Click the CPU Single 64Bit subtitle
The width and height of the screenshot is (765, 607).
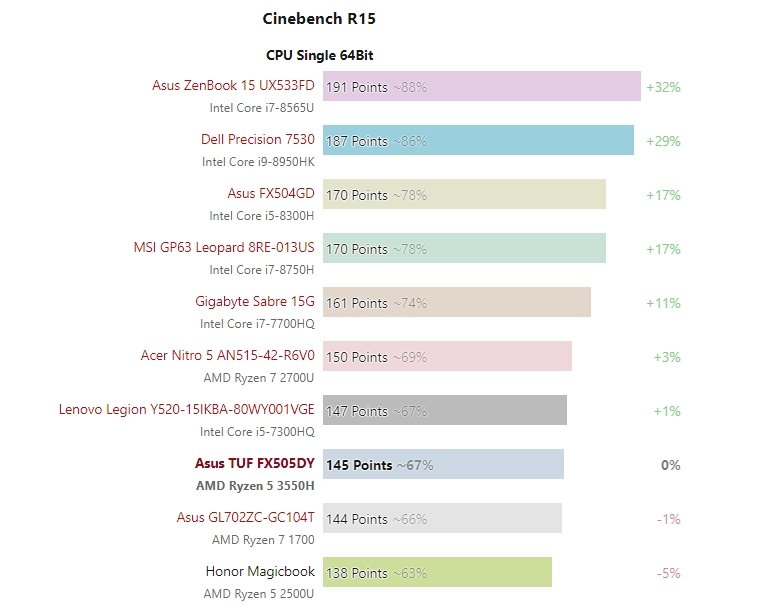[320, 55]
